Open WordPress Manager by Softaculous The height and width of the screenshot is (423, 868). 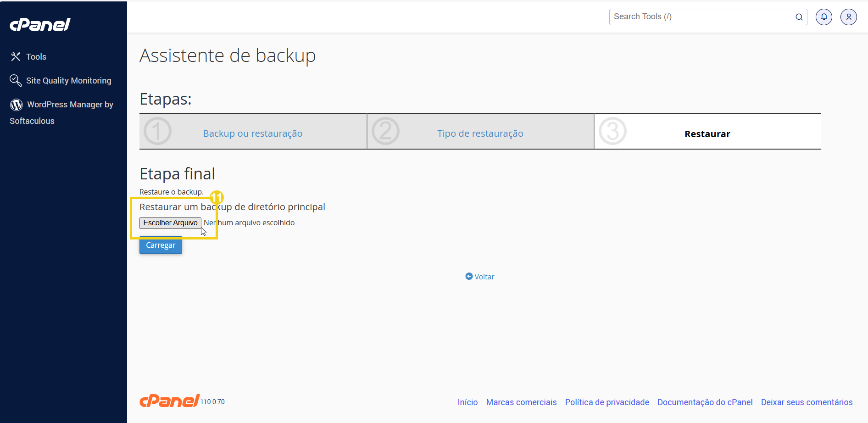coord(61,112)
